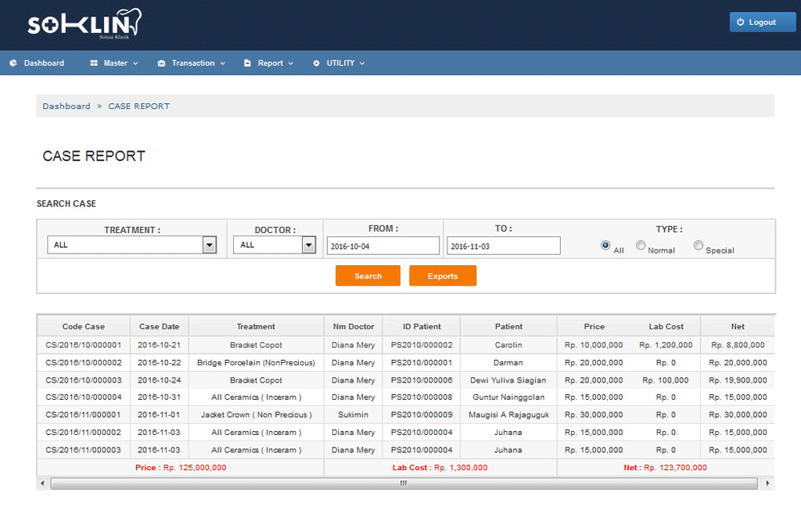This screenshot has height=532, width=801.
Task: Click the Report document icon
Action: tap(247, 63)
